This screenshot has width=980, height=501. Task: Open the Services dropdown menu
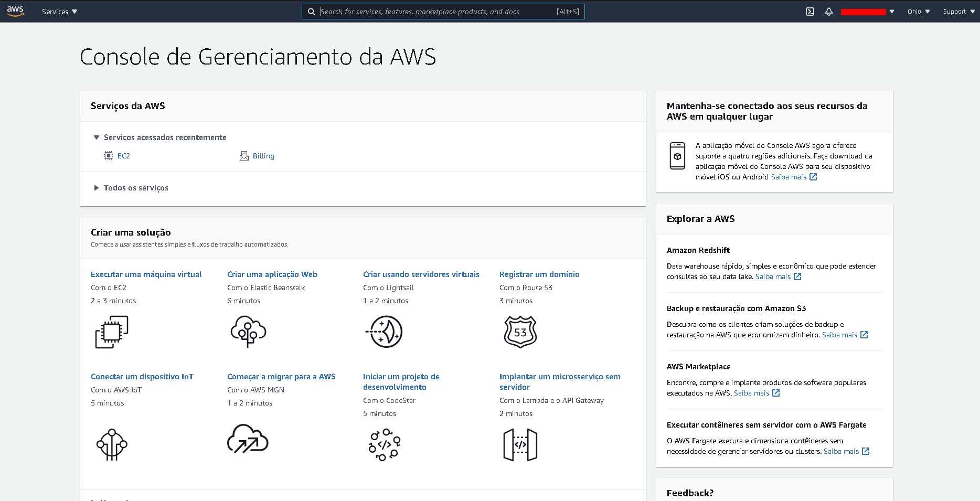coord(59,12)
